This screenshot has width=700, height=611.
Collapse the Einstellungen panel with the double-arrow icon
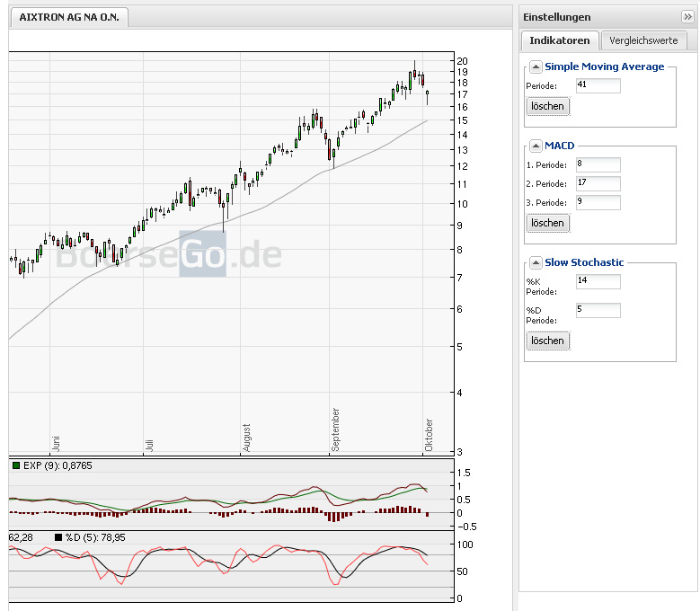(687, 17)
